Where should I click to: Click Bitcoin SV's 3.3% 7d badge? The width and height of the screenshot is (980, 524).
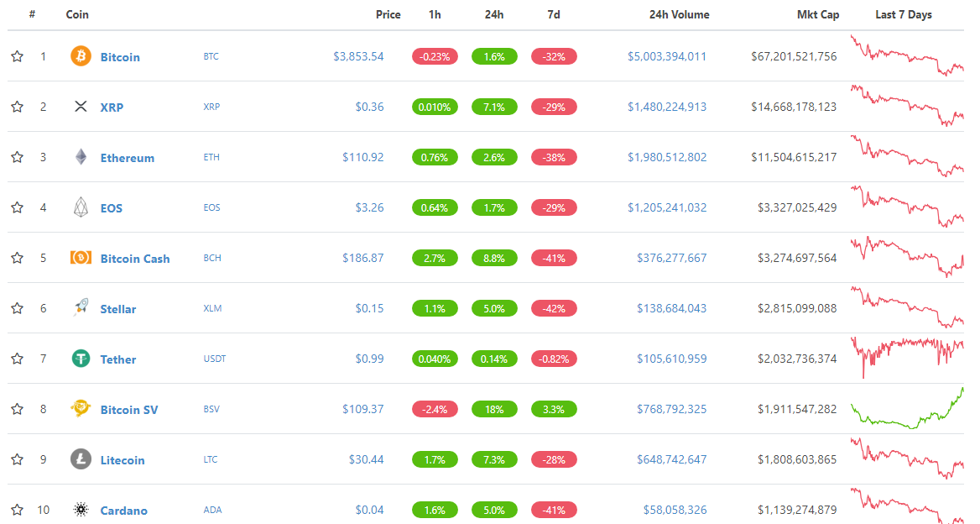(554, 409)
